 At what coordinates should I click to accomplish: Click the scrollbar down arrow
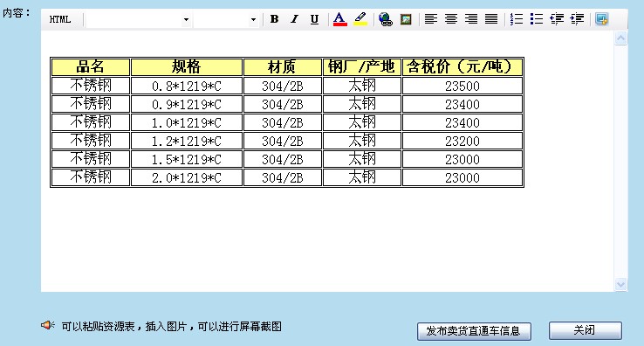[620, 284]
